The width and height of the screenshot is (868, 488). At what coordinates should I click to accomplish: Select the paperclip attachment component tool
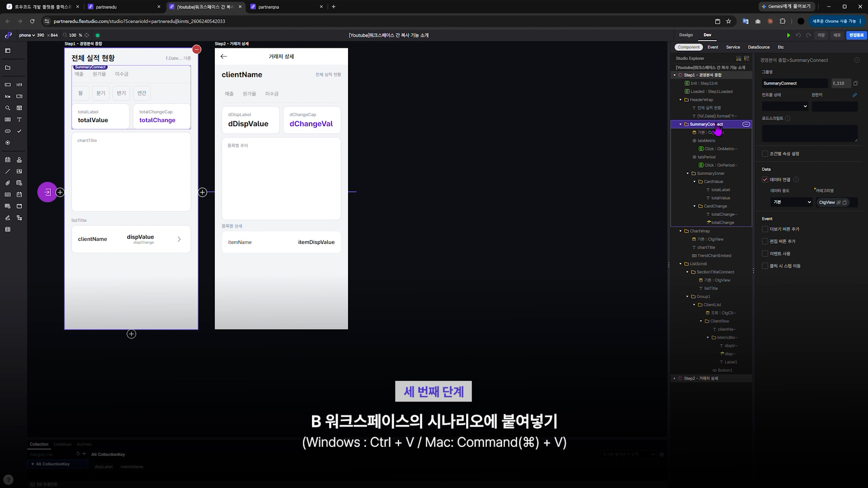pos(8,183)
